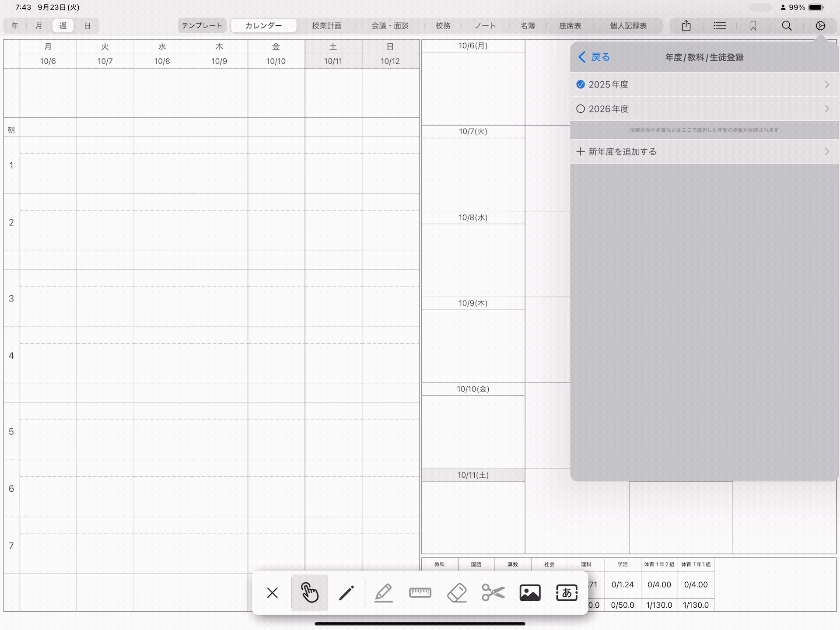This screenshot has height=630, width=840.
Task: Expand 2025年度 details chevron
Action: coord(826,84)
